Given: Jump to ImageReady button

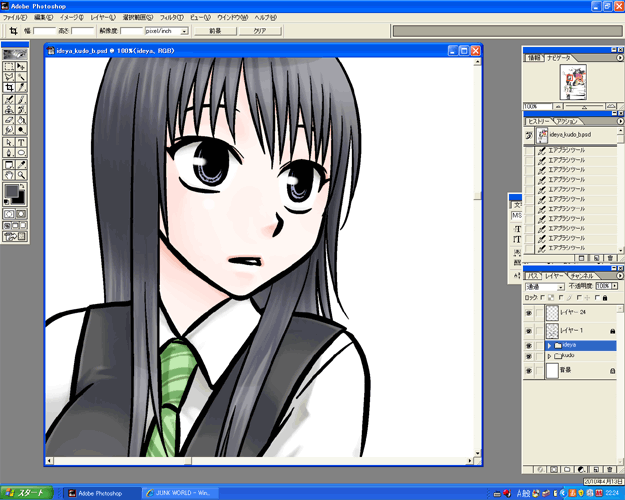Looking at the screenshot, I should (x=15, y=236).
